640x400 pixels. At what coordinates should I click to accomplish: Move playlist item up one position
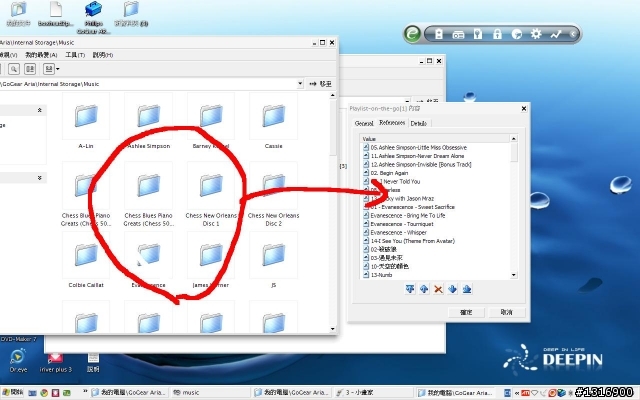click(x=424, y=289)
